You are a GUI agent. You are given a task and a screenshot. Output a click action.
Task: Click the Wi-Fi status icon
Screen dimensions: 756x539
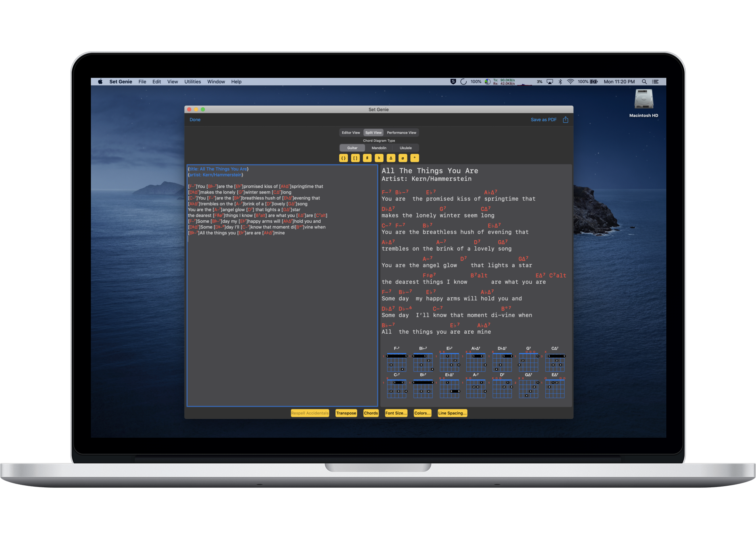click(x=570, y=82)
